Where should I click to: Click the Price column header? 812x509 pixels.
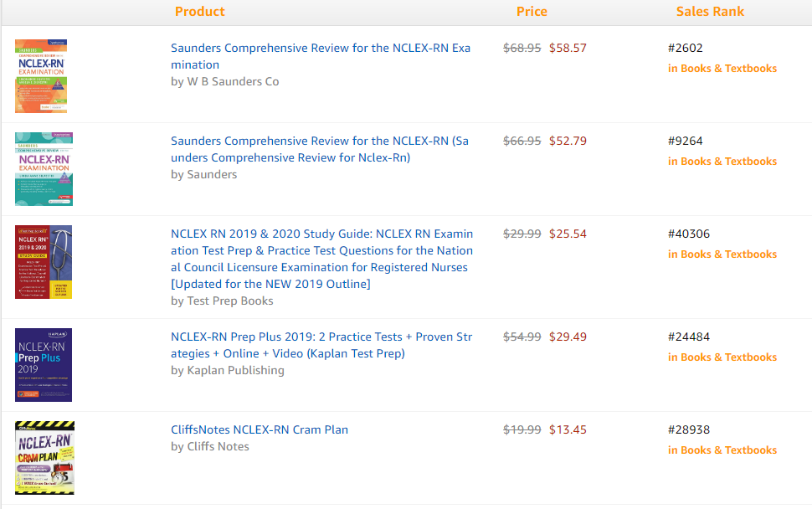pyautogui.click(x=532, y=12)
